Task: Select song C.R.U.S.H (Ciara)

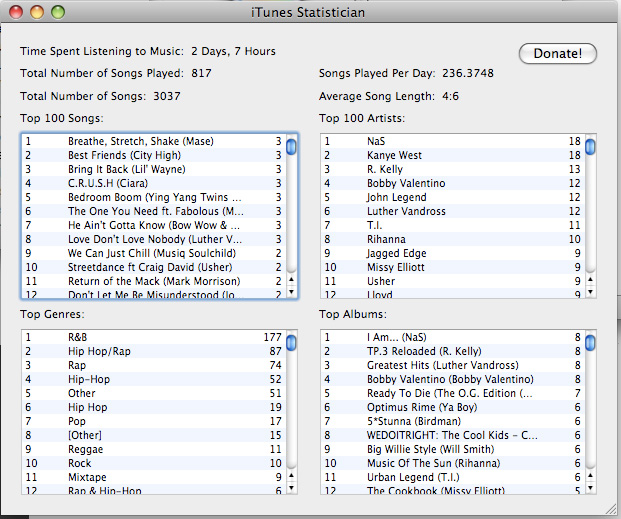Action: [x=154, y=183]
